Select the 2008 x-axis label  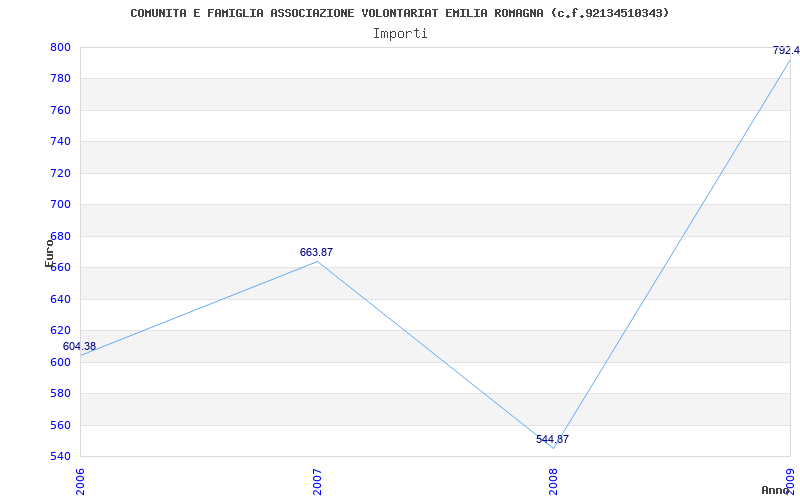click(x=554, y=482)
